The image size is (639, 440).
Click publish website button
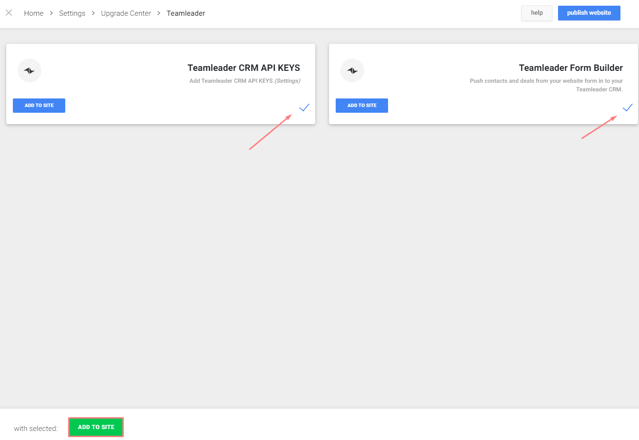[x=589, y=13]
